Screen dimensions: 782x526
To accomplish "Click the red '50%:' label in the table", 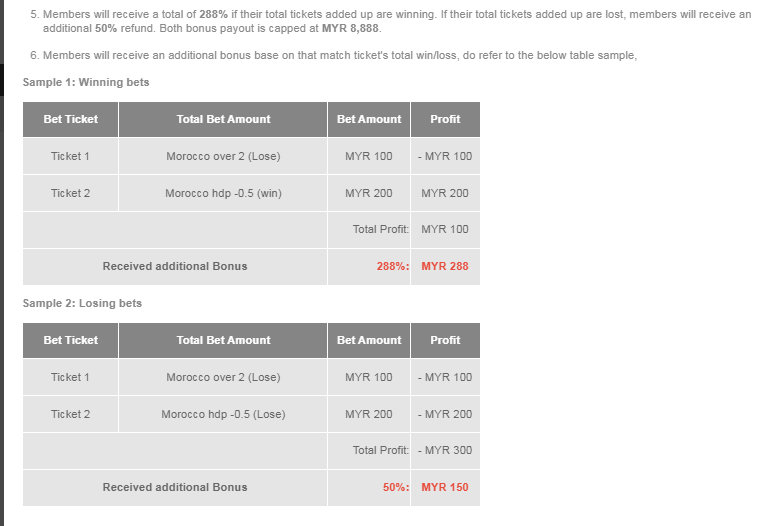I will tap(396, 487).
